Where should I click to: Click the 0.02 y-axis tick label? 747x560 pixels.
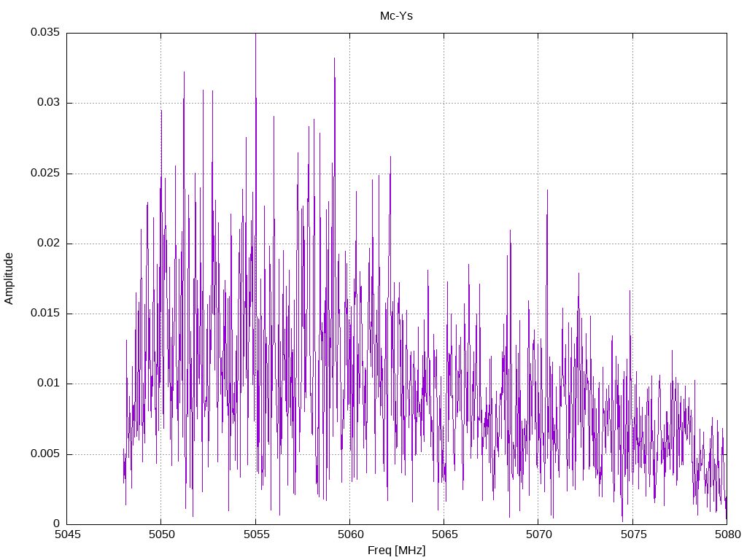click(x=49, y=243)
